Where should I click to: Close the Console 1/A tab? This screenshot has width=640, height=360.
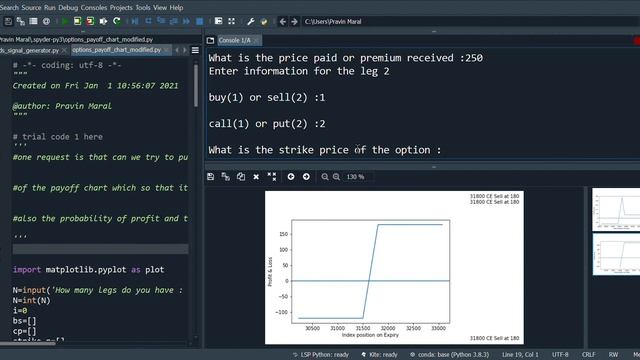pos(256,40)
